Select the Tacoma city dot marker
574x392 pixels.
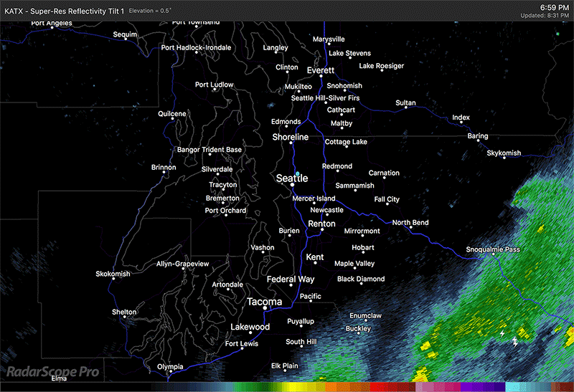click(x=265, y=309)
